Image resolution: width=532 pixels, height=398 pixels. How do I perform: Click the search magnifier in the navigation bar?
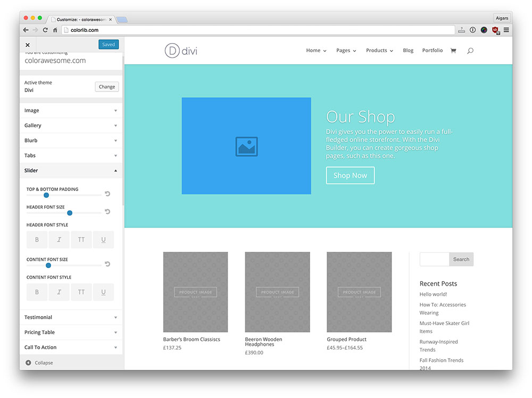click(470, 50)
